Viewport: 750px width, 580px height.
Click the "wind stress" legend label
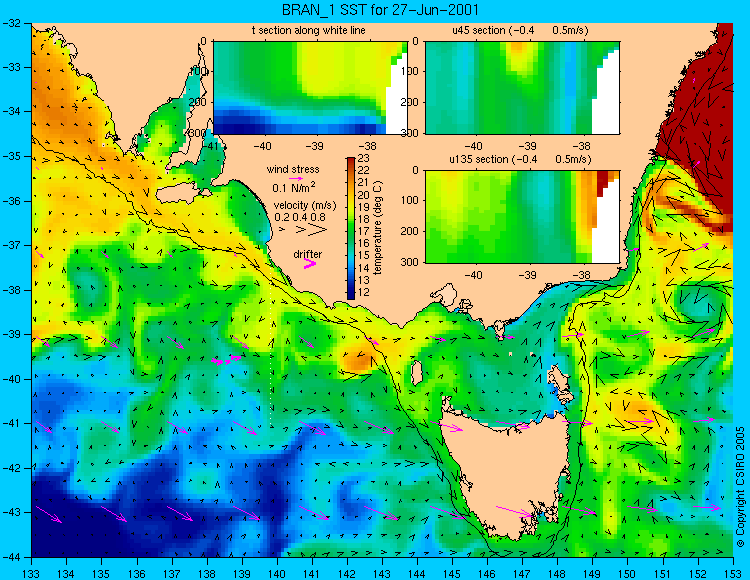coord(293,169)
